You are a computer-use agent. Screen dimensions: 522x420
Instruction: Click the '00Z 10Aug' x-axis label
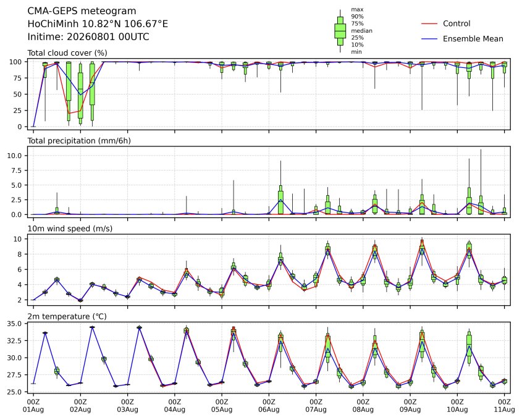pos(457,406)
